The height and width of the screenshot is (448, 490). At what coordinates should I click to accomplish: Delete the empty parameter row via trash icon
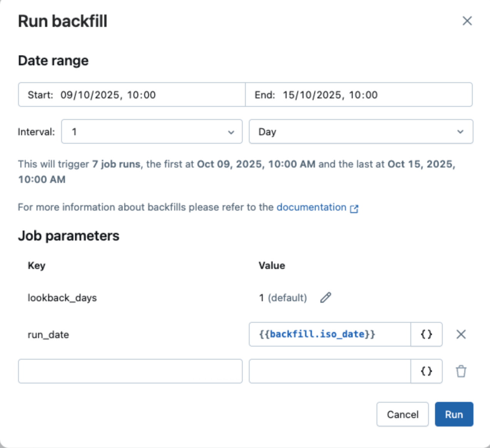click(461, 371)
